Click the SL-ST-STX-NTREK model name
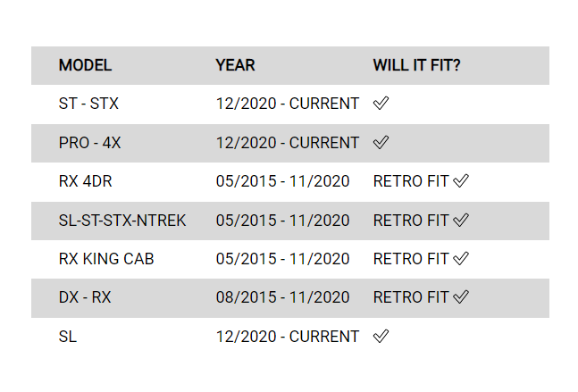578x392 pixels. tap(122, 221)
